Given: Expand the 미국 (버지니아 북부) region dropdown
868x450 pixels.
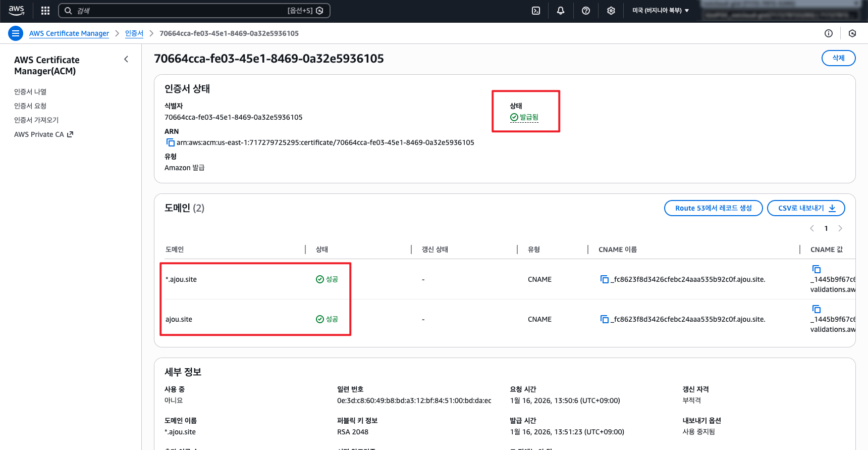Looking at the screenshot, I should coord(661,11).
